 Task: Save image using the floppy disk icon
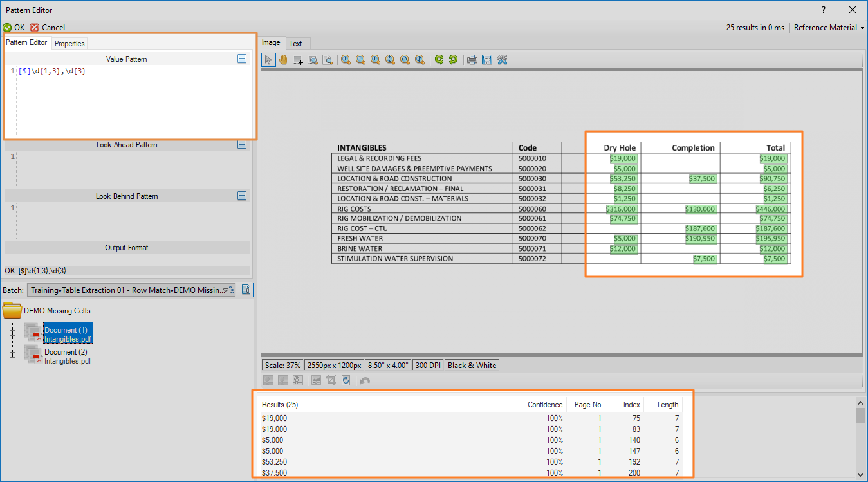coord(487,60)
